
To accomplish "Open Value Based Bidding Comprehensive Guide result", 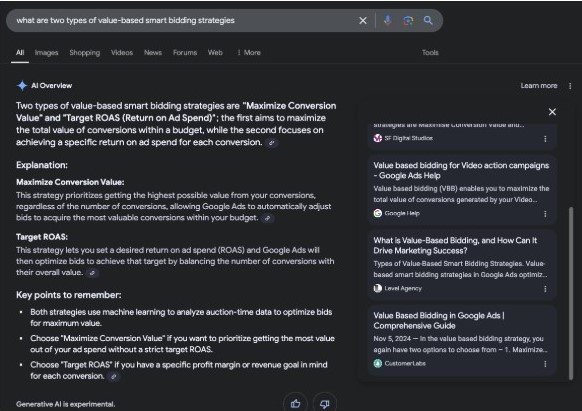I will [x=439, y=320].
